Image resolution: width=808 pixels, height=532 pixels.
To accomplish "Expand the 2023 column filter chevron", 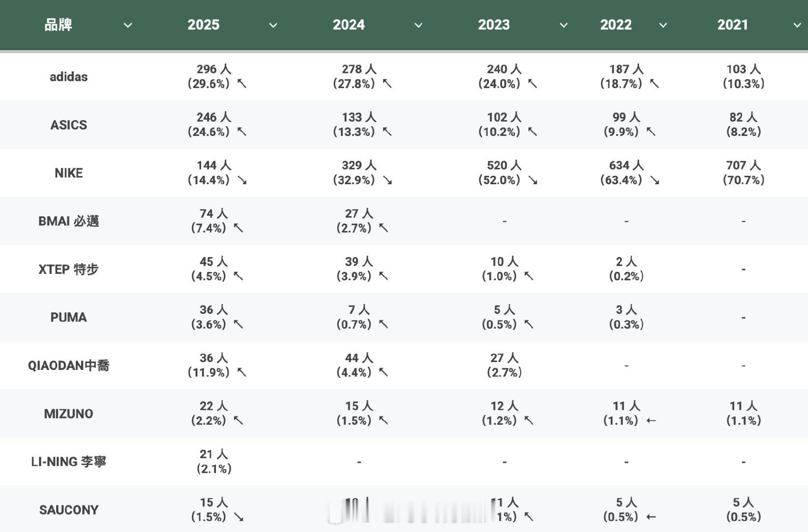I will [x=563, y=25].
